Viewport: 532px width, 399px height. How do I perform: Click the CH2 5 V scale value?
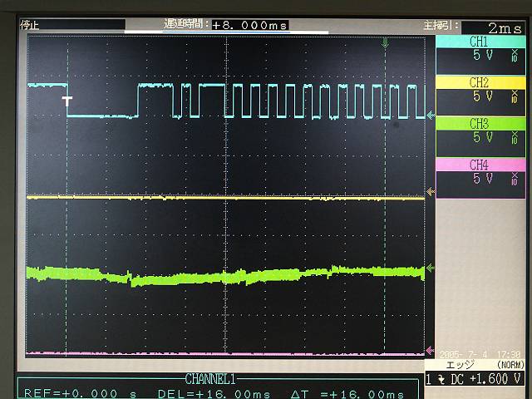pos(482,96)
